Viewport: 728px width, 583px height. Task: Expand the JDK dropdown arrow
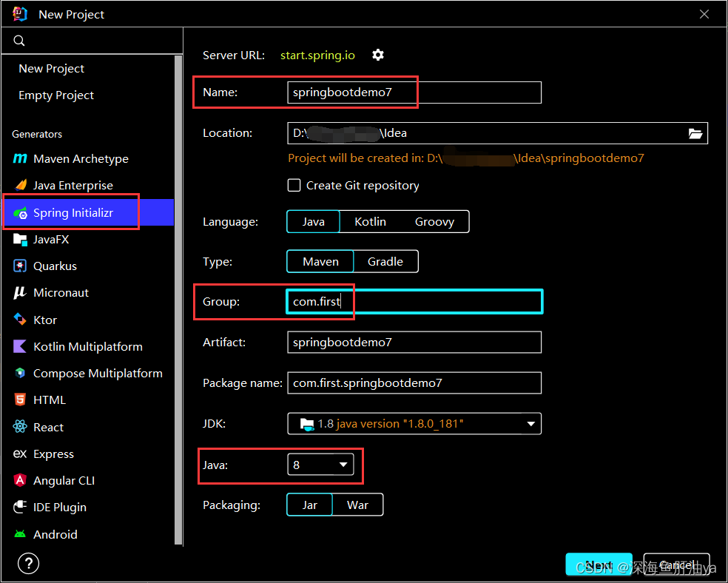[530, 424]
